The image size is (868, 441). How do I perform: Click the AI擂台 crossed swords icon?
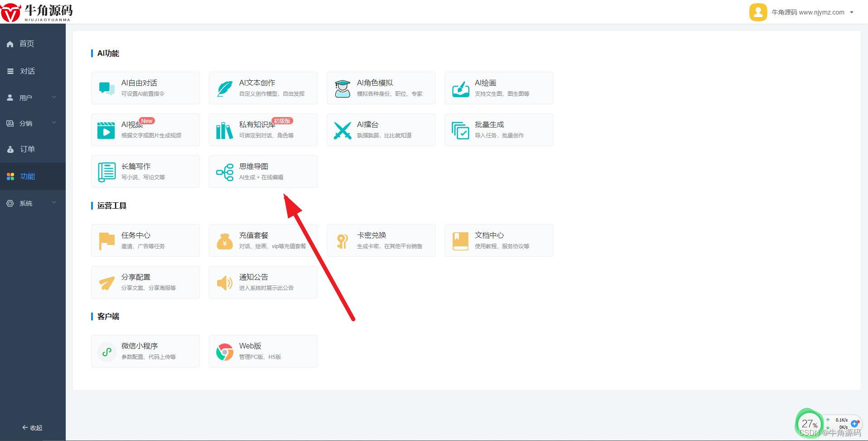click(342, 130)
